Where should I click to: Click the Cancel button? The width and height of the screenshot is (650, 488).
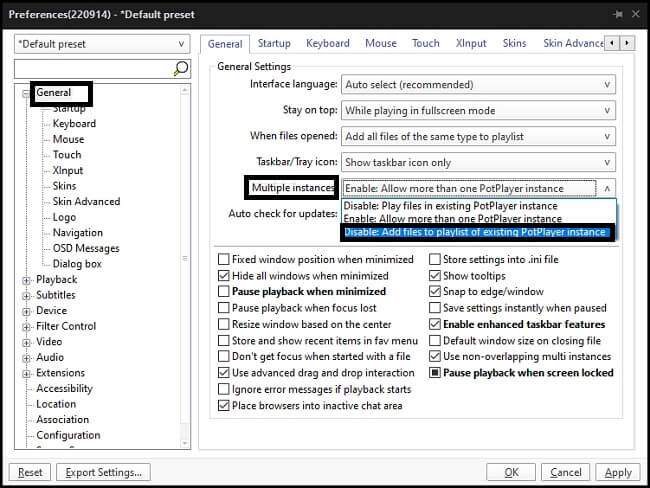[x=566, y=473]
